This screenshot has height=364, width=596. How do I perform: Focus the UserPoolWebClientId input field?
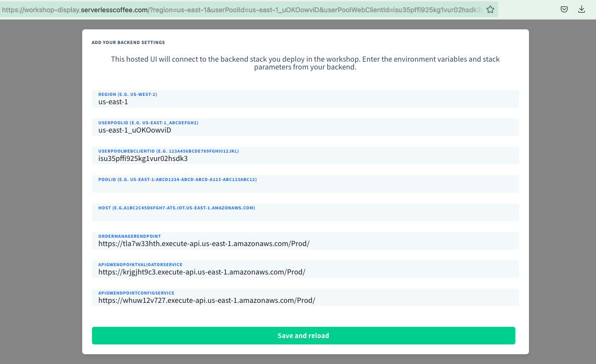[305, 156]
